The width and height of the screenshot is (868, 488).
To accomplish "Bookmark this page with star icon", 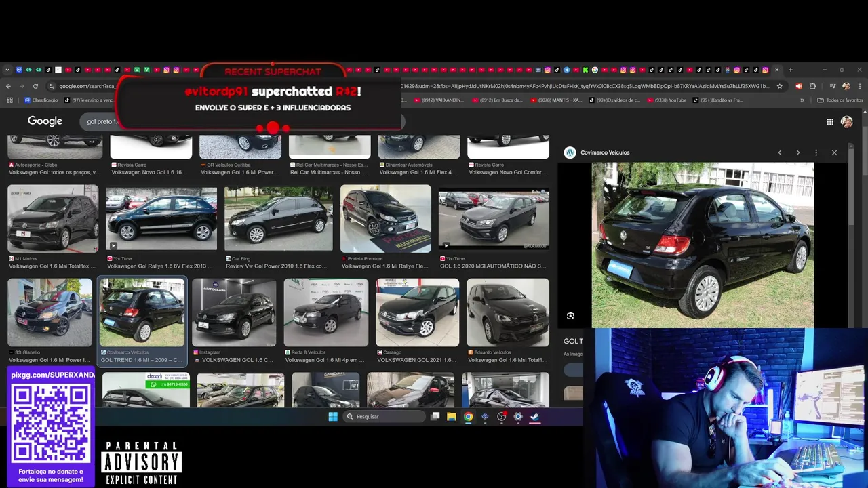I will pos(780,86).
